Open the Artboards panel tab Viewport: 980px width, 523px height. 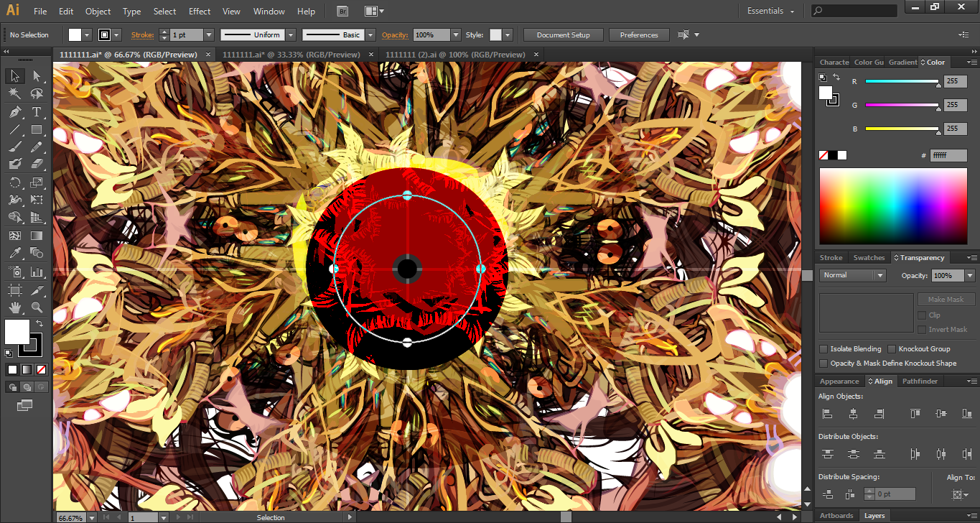point(836,516)
